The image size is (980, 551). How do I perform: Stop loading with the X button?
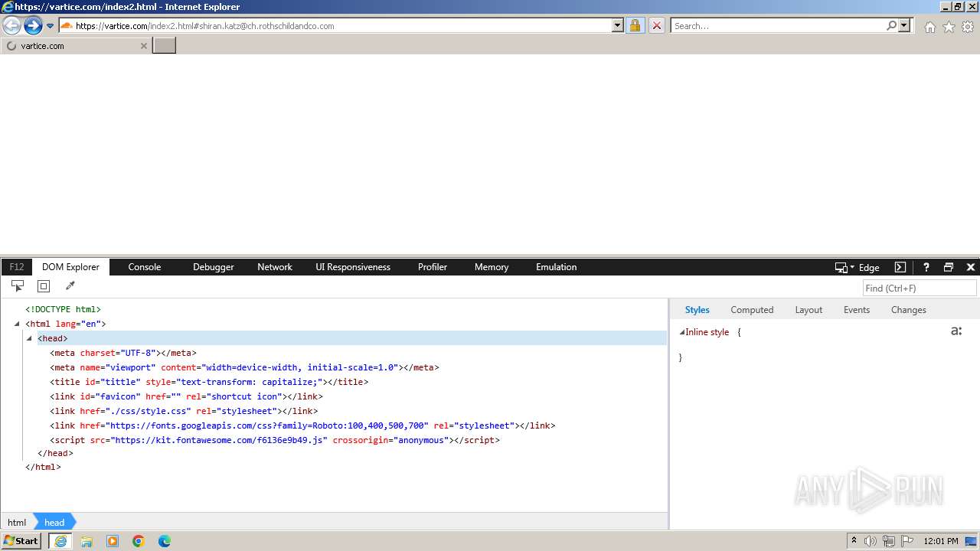tap(656, 26)
